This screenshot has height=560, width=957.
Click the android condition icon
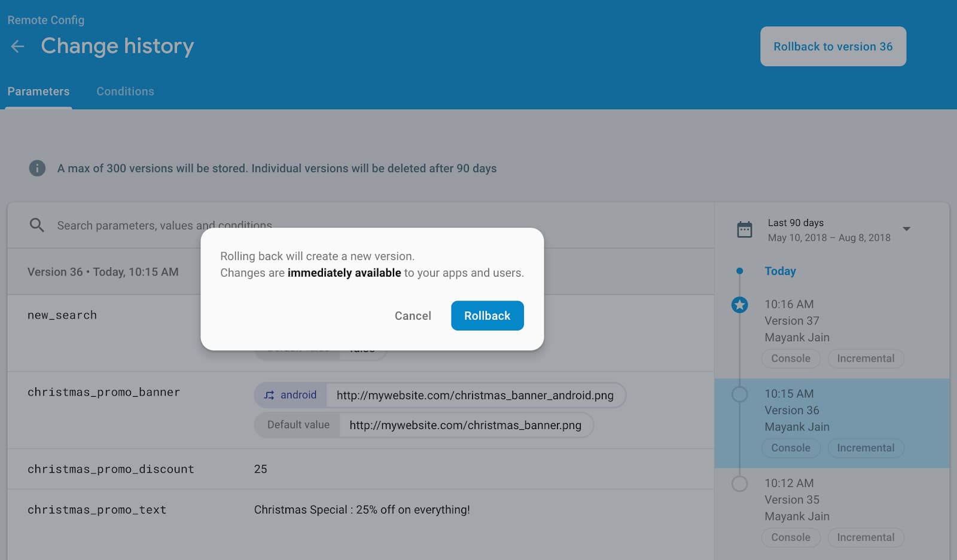coord(269,395)
